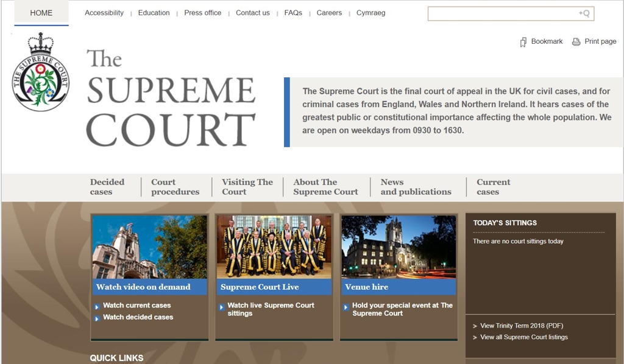Screen dimensions: 624x364
Task: Click the Watch video on demand heading
Action: click(x=143, y=287)
